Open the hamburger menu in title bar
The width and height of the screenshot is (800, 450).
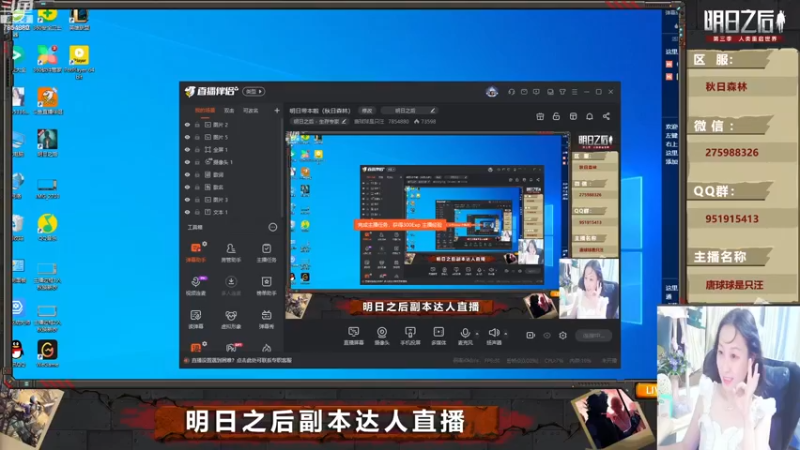[x=574, y=92]
